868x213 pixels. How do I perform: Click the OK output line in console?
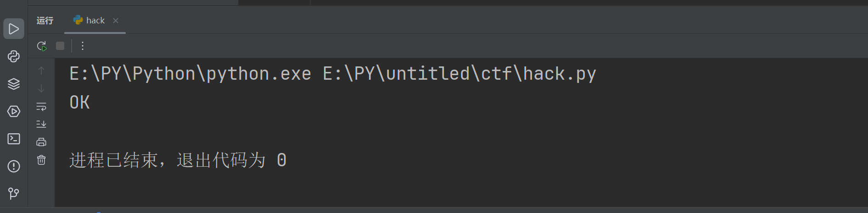tap(80, 103)
